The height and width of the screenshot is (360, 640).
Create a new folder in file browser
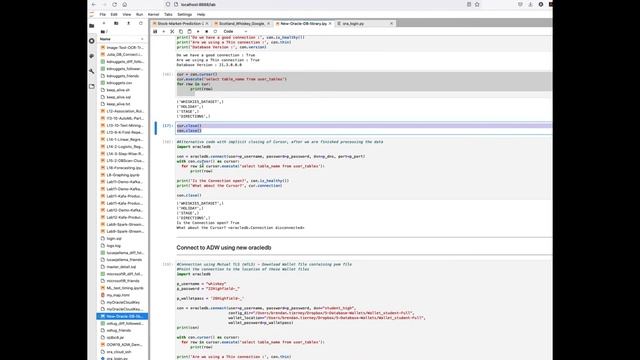[x=116, y=23]
